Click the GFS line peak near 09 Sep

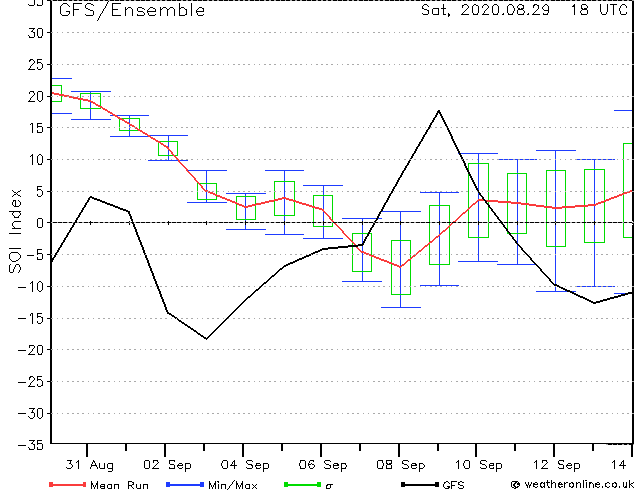(439, 110)
